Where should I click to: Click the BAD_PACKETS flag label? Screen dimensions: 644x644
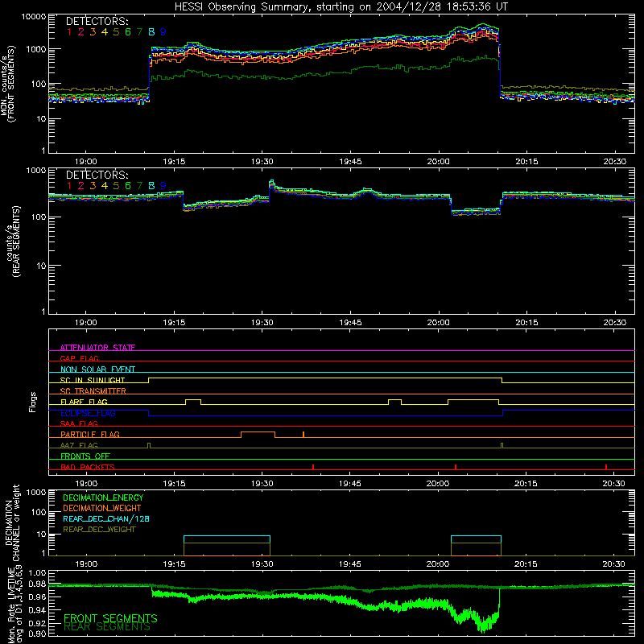(88, 467)
